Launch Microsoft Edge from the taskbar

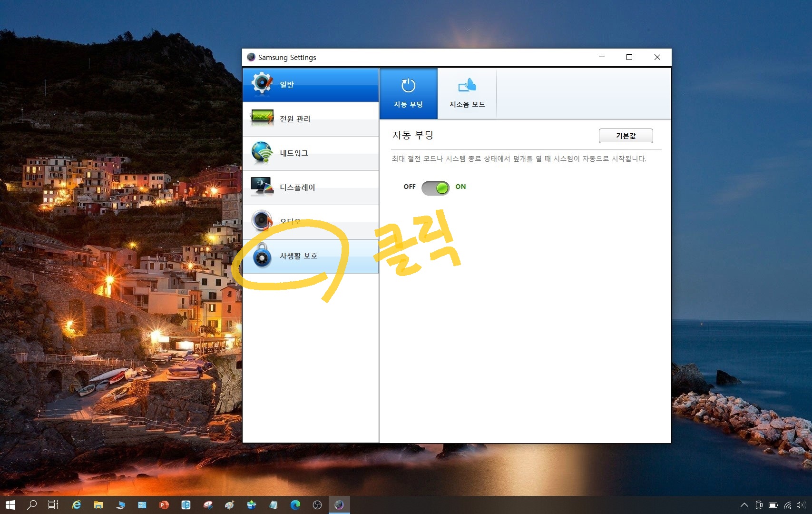pos(295,505)
